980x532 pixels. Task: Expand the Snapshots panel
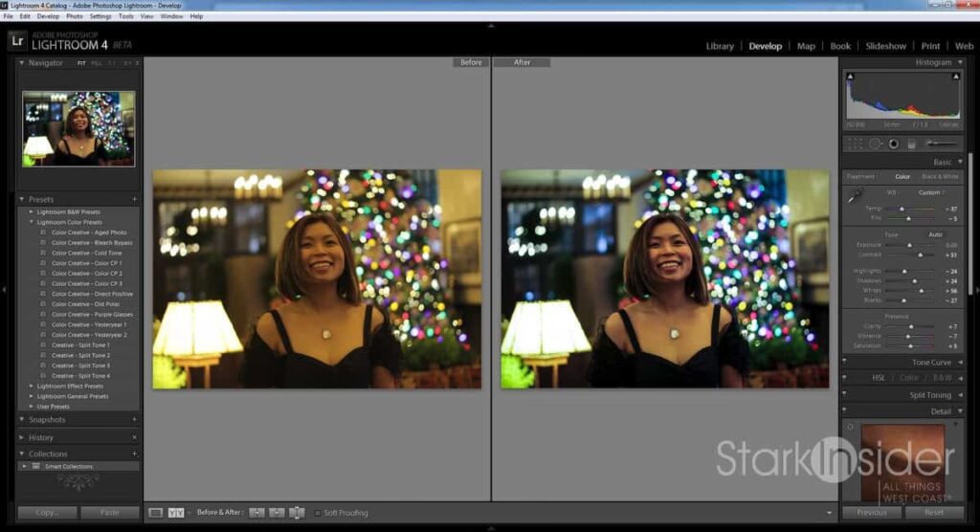(x=23, y=419)
